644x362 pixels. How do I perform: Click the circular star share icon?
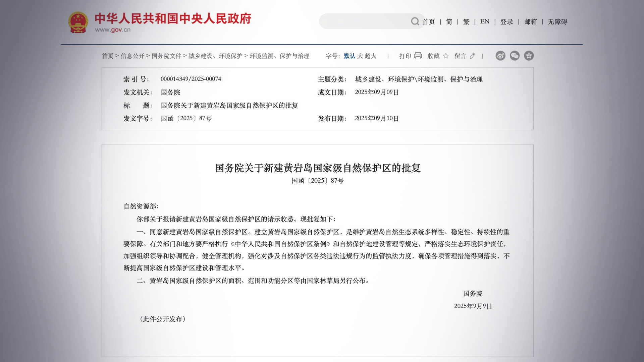pos(529,56)
